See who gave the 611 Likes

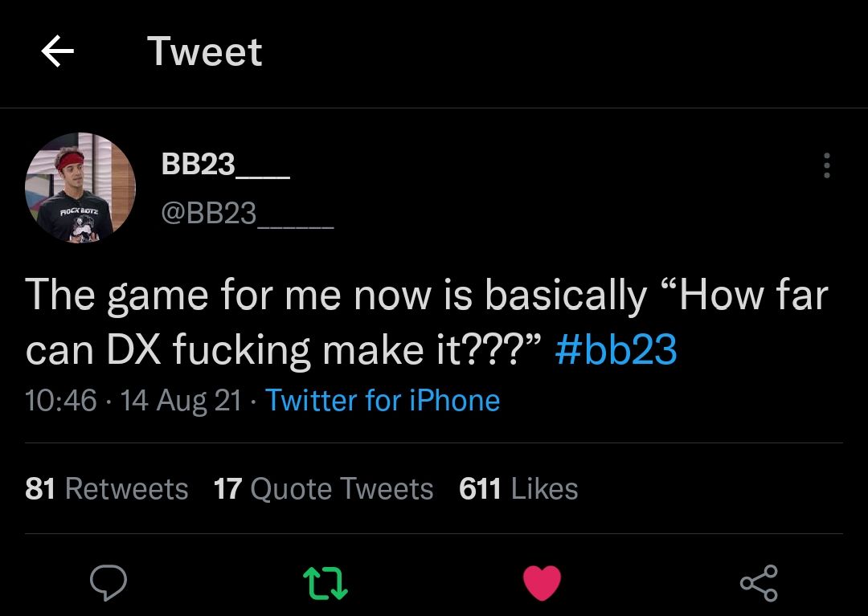(518, 488)
